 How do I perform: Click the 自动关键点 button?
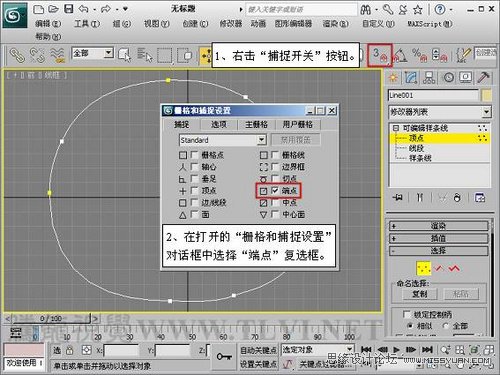258,350
